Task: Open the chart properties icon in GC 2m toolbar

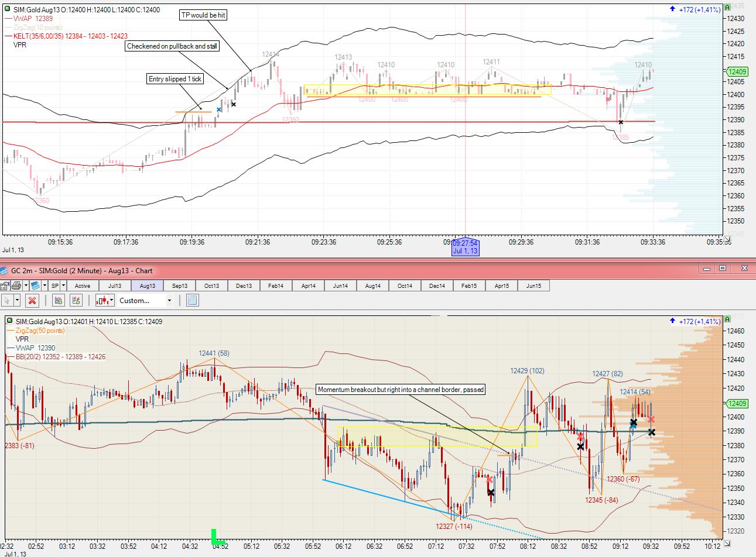Action: 5,286
